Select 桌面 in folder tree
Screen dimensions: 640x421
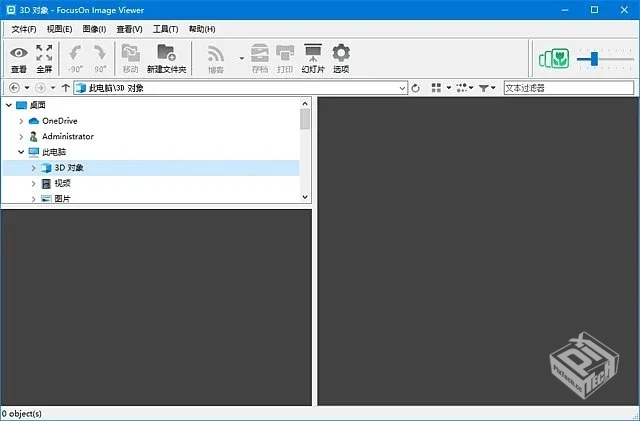[38, 105]
